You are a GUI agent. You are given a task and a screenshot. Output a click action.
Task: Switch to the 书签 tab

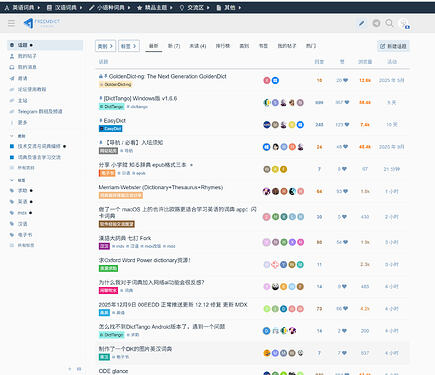click(x=263, y=46)
